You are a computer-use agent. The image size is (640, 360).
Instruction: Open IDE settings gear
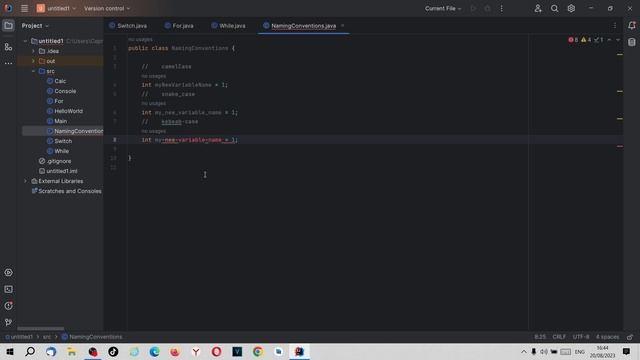(571, 8)
